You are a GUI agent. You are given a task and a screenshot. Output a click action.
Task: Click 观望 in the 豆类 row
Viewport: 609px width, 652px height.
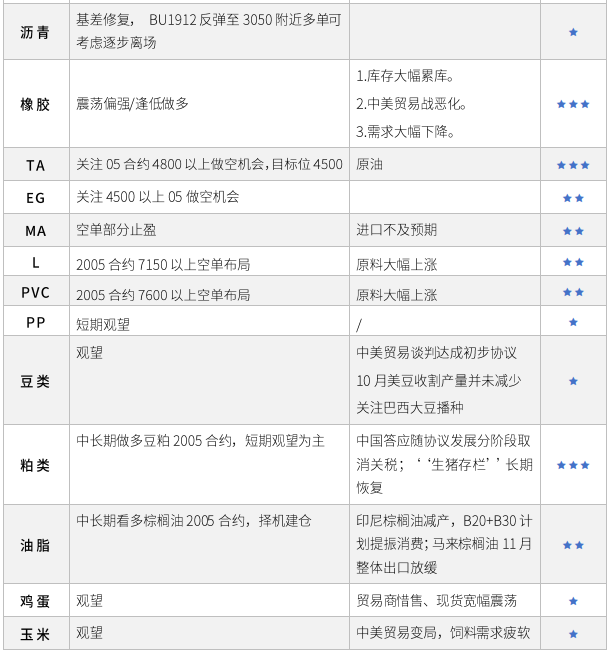(x=89, y=353)
